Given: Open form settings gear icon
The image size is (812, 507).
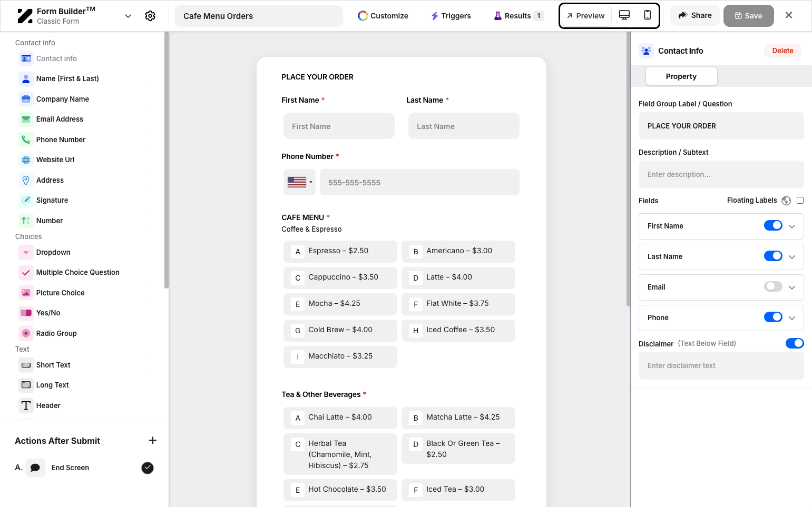Looking at the screenshot, I should [150, 16].
